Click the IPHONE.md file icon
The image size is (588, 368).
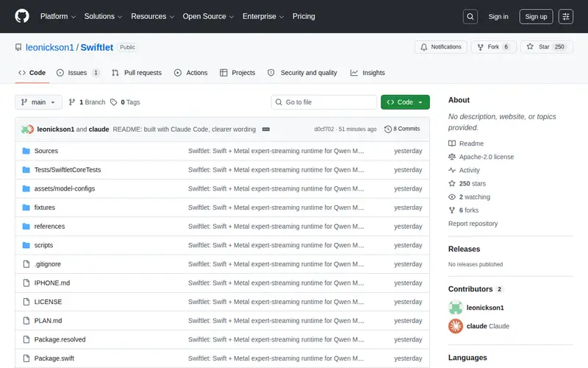(26, 283)
